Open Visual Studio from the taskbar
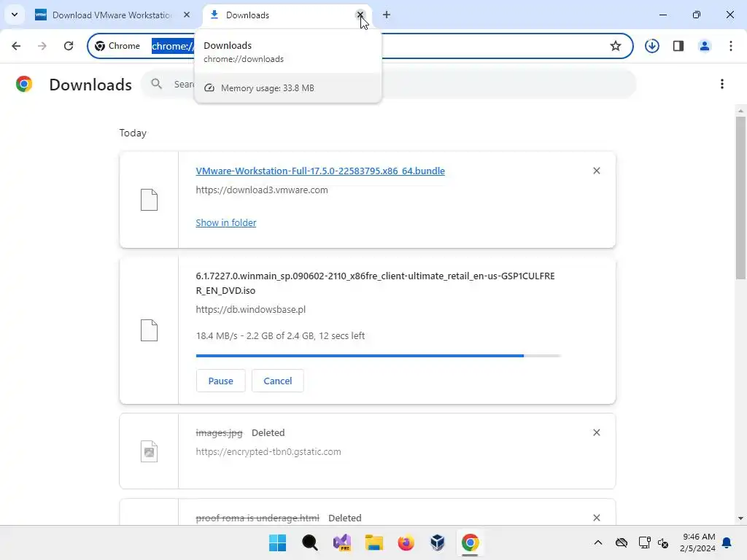 pyautogui.click(x=342, y=542)
